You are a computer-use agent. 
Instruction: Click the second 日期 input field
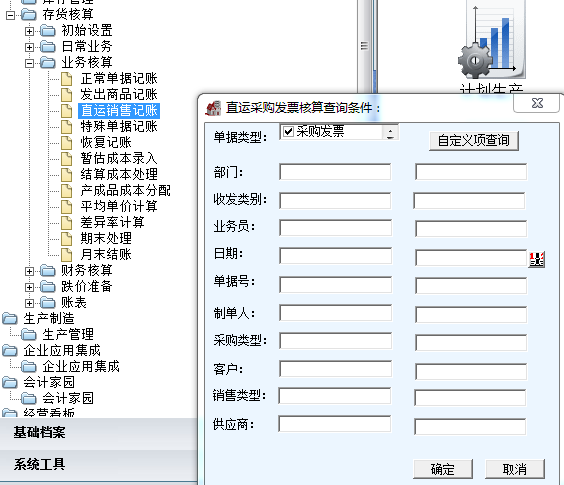pyautogui.click(x=471, y=258)
